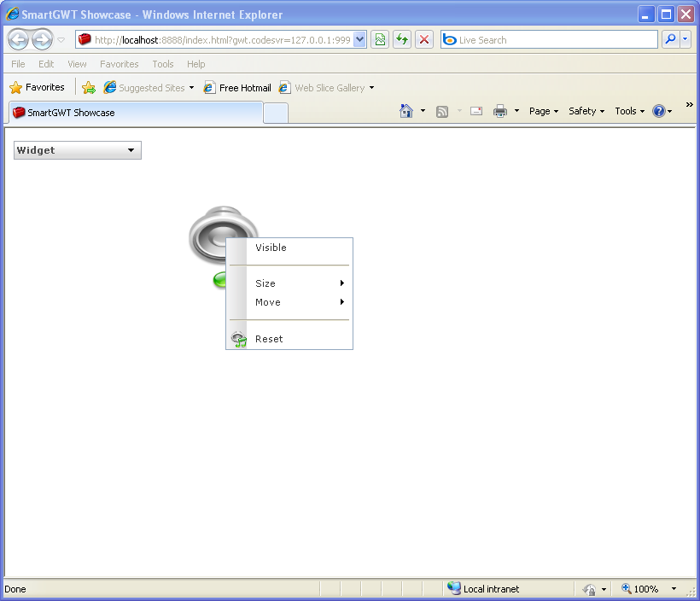Open the Widget menu button
Viewport: 700px width, 601px height.
coord(77,150)
